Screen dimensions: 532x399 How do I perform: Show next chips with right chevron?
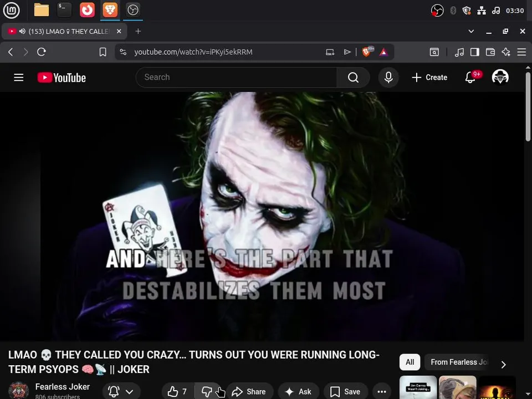click(504, 365)
